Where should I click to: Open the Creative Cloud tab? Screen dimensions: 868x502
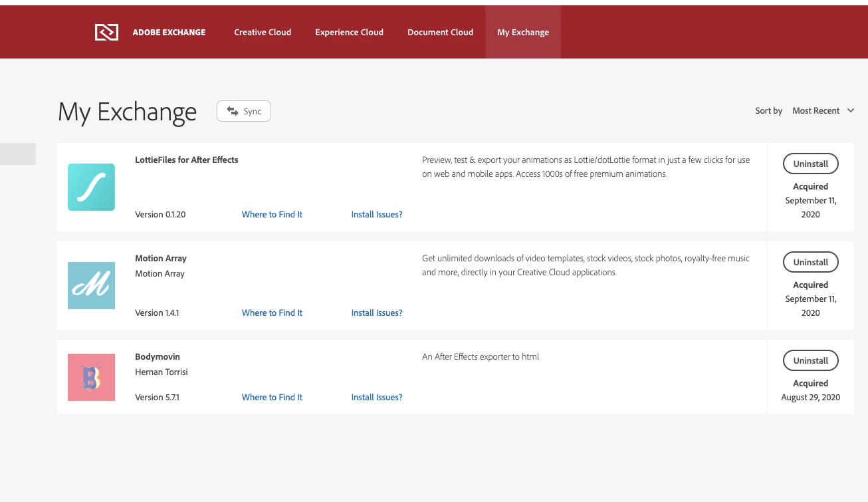click(x=263, y=32)
